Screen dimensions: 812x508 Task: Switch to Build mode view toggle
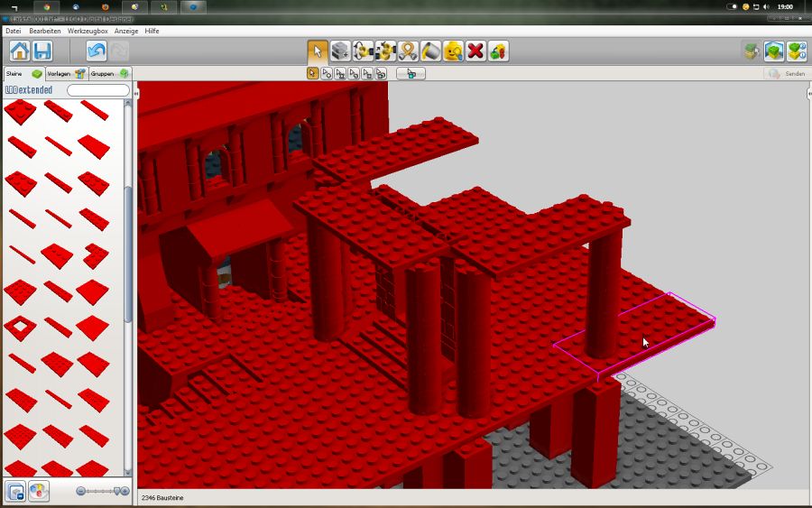click(x=751, y=51)
